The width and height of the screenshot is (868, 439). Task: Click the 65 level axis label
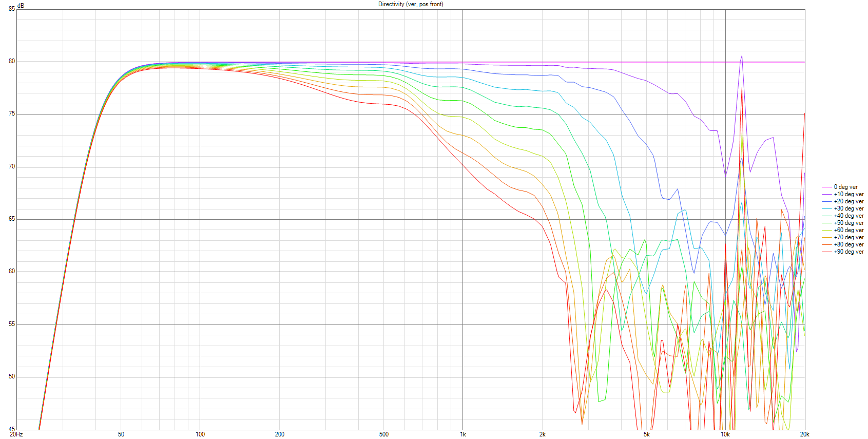pyautogui.click(x=12, y=219)
